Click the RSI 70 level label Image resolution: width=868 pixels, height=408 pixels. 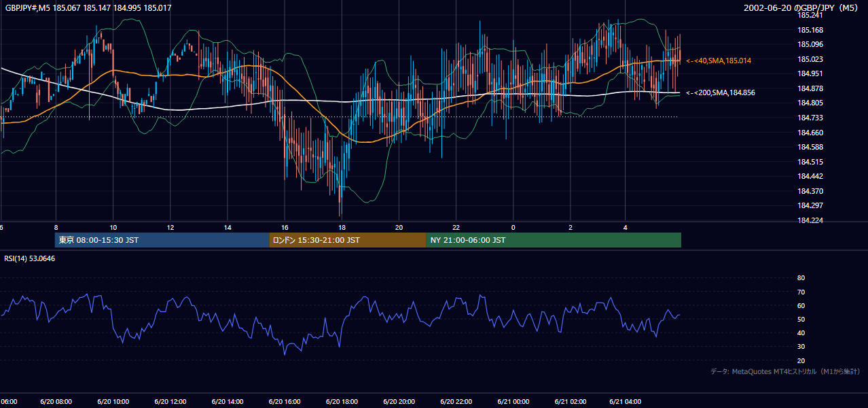coord(801,292)
